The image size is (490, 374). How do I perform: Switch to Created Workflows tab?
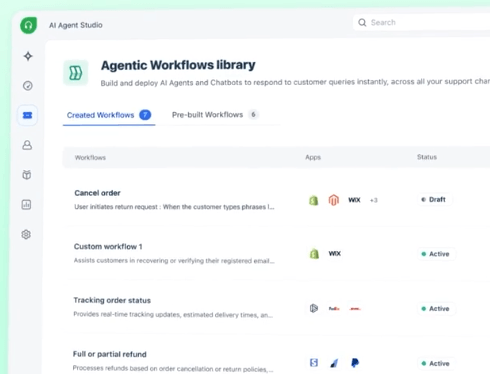109,115
